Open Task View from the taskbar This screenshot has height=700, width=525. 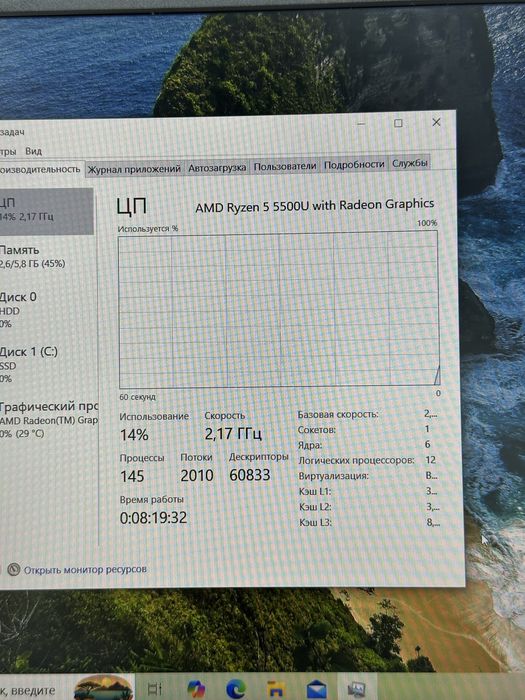155,689
